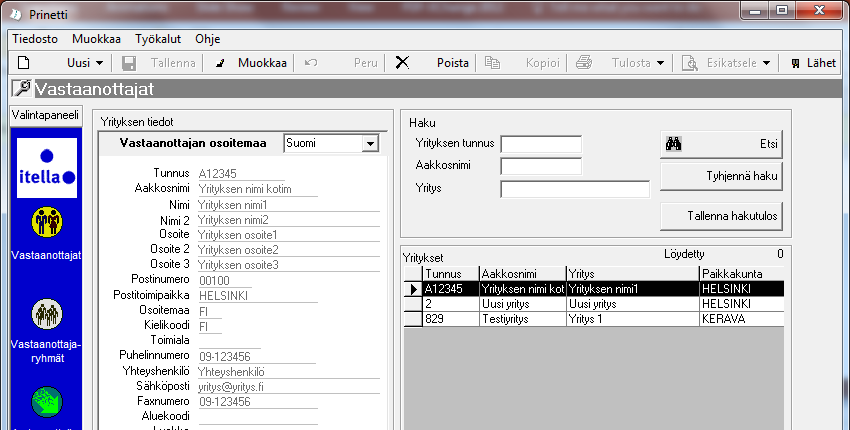This screenshot has width=850, height=430.
Task: Click the Osoite 3 field Yrityksen osoite3
Action: (x=288, y=265)
